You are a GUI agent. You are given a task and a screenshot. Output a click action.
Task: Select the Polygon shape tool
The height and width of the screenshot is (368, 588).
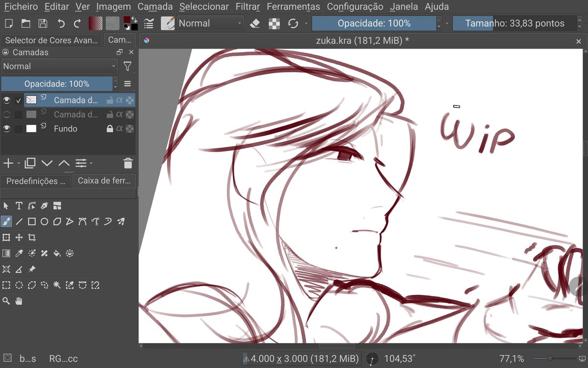(x=57, y=222)
